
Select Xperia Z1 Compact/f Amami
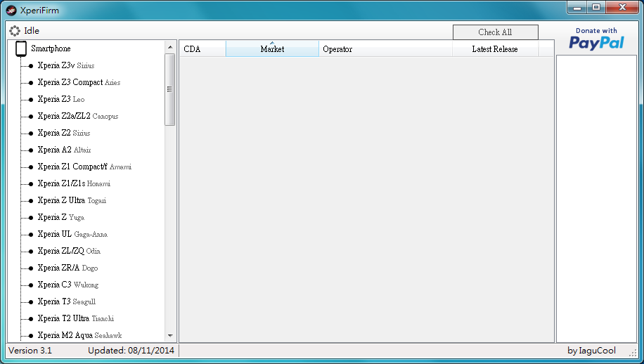point(84,167)
